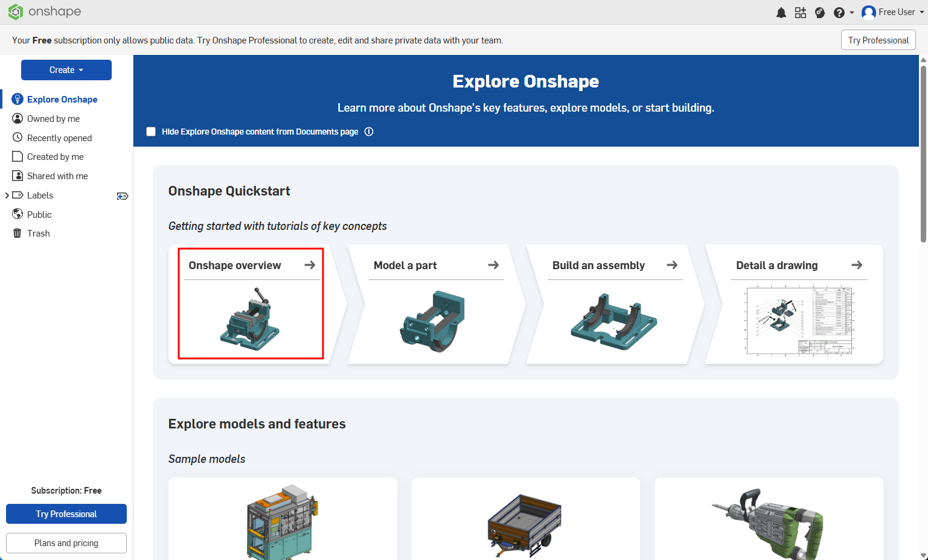
Task: Open the Create dropdown menu
Action: [66, 69]
